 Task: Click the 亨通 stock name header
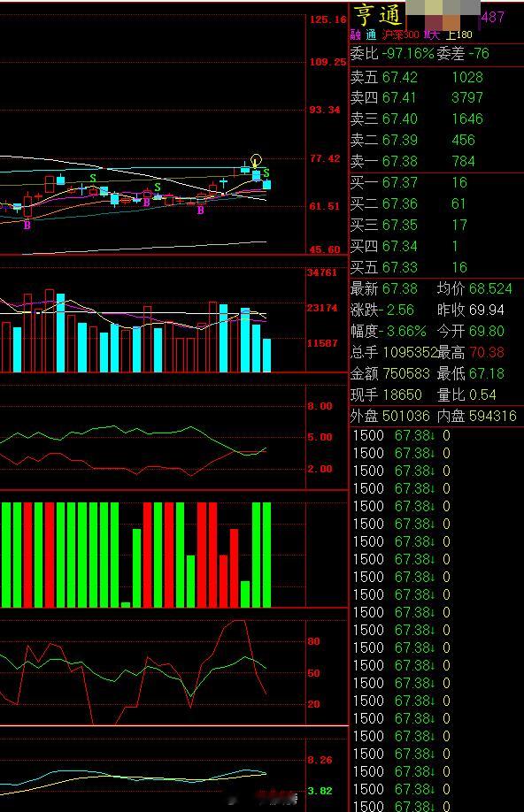pos(378,15)
